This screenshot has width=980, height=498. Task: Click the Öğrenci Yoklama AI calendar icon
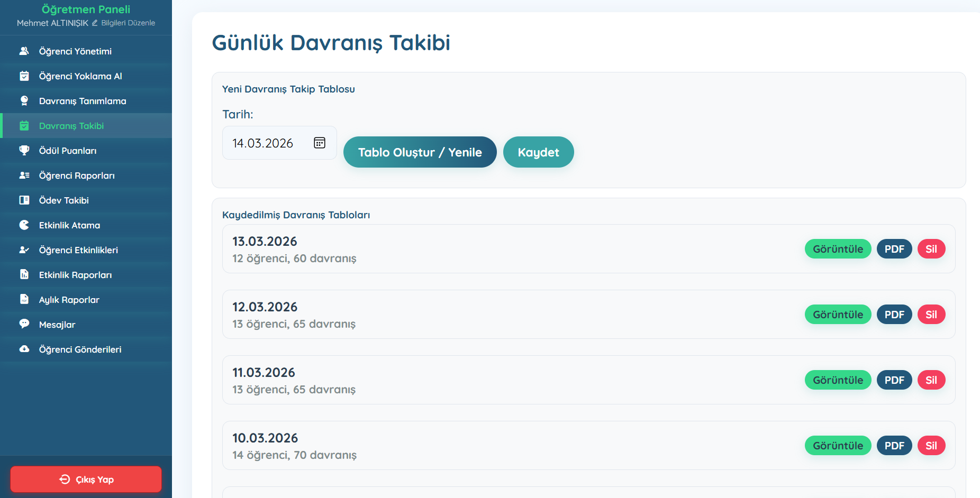point(24,76)
